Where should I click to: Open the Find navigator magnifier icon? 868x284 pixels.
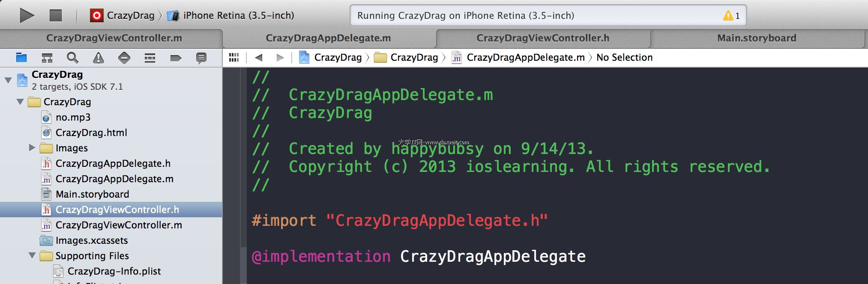[x=73, y=58]
